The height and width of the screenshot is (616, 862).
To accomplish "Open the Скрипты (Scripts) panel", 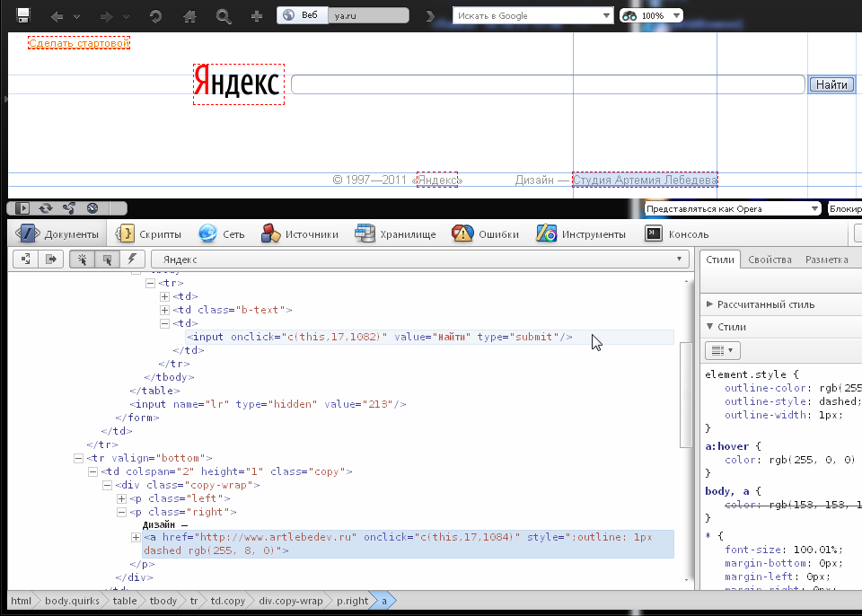I will tap(151, 234).
